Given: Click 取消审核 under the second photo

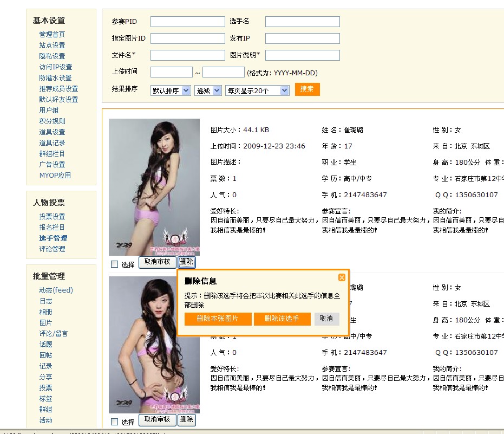Looking at the screenshot, I should coord(158,420).
